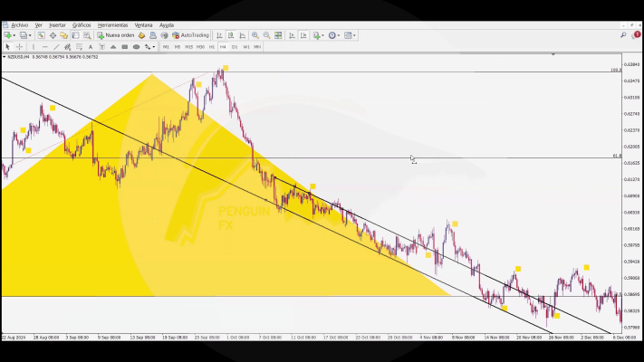Open the periodicity clock dropdown
644x362 pixels.
coord(332,35)
